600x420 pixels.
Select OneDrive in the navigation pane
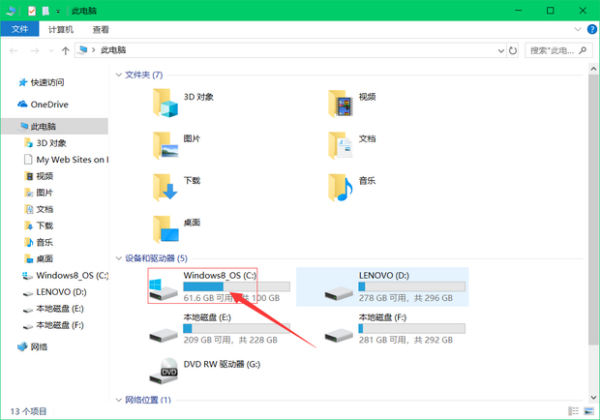click(x=48, y=104)
